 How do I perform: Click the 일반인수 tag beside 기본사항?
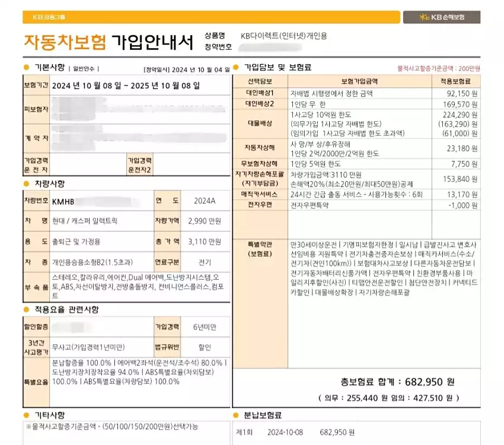pyautogui.click(x=84, y=69)
